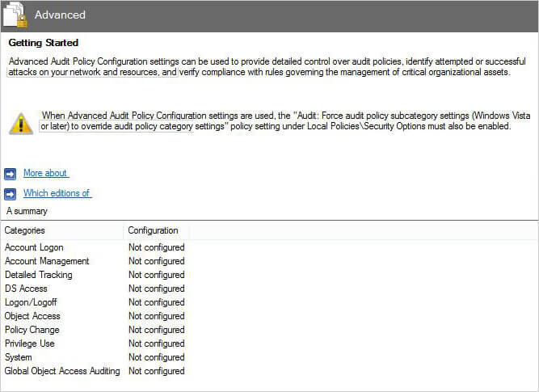The image size is (539, 392).
Task: Click the arrow icon beside More about
Action: [10, 174]
